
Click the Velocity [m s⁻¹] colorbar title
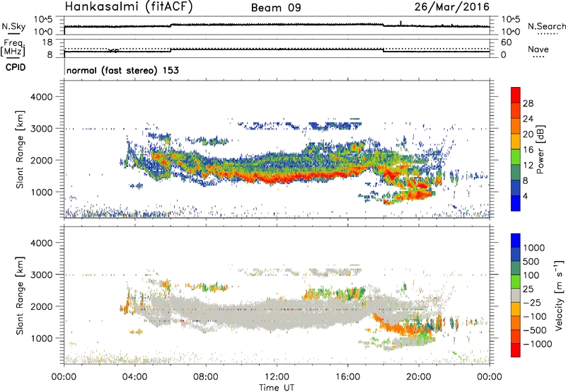pyautogui.click(x=559, y=295)
